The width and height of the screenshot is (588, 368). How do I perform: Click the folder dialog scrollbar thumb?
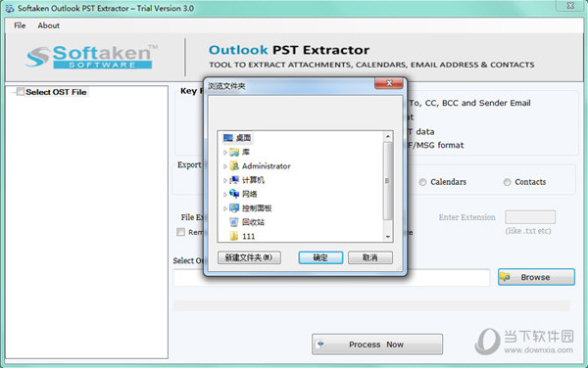tap(388, 181)
